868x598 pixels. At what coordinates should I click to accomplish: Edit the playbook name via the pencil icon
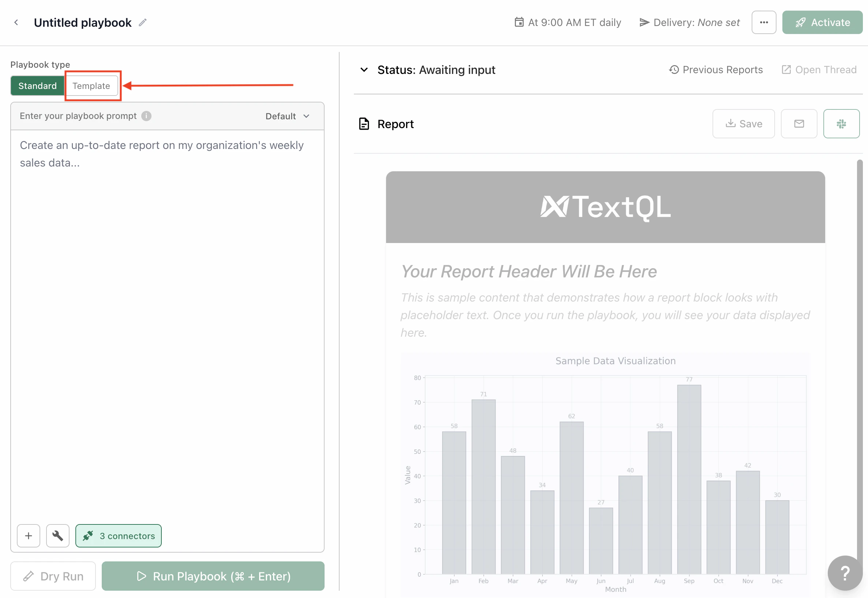click(142, 22)
